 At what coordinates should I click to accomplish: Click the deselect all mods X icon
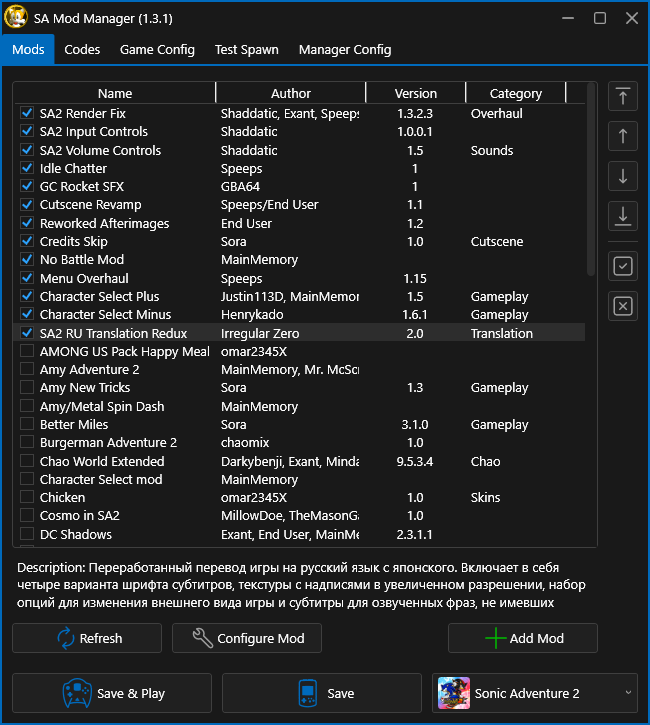click(x=623, y=306)
